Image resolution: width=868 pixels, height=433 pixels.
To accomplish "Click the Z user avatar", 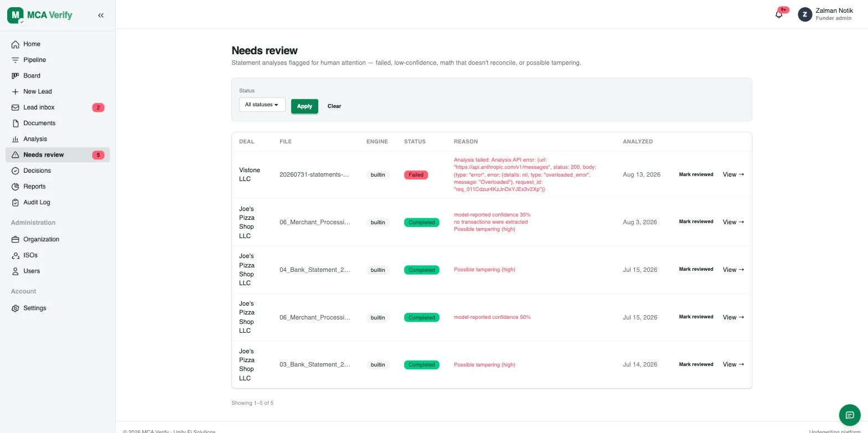I will tap(805, 14).
